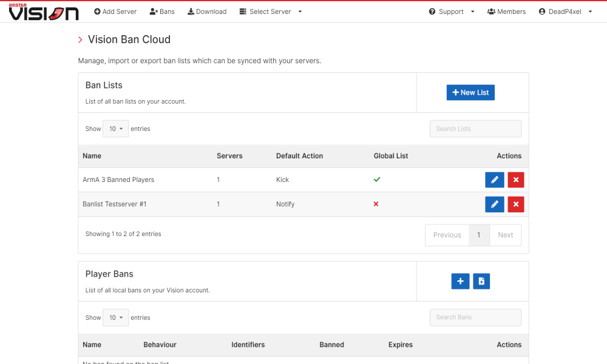Click the Kick default action cell

[x=283, y=180]
